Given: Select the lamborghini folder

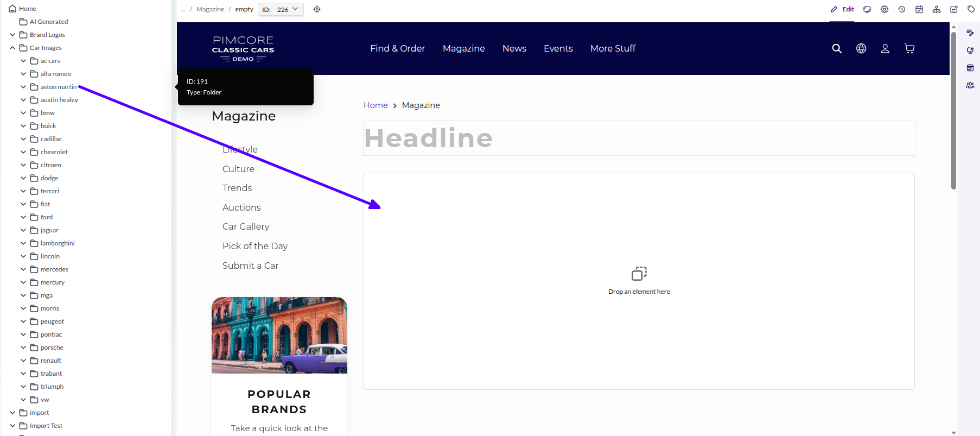Looking at the screenshot, I should 53,243.
